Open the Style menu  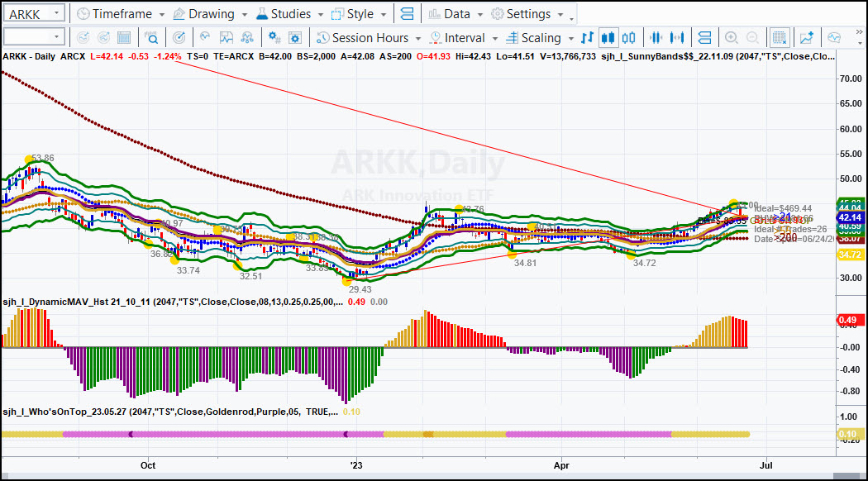click(360, 14)
